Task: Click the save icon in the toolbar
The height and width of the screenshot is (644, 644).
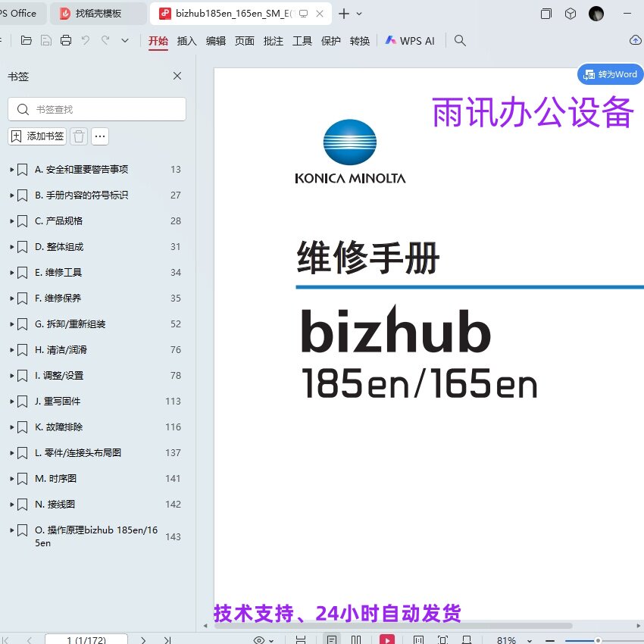Action: (46, 40)
